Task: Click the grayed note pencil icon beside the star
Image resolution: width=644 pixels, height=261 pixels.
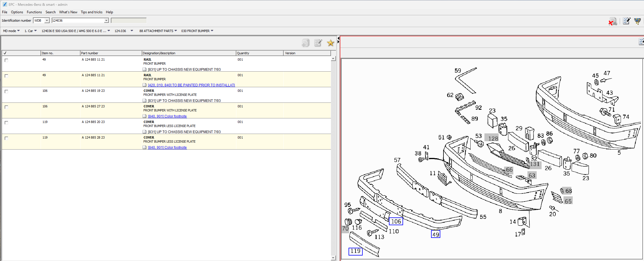Action: pyautogui.click(x=318, y=43)
